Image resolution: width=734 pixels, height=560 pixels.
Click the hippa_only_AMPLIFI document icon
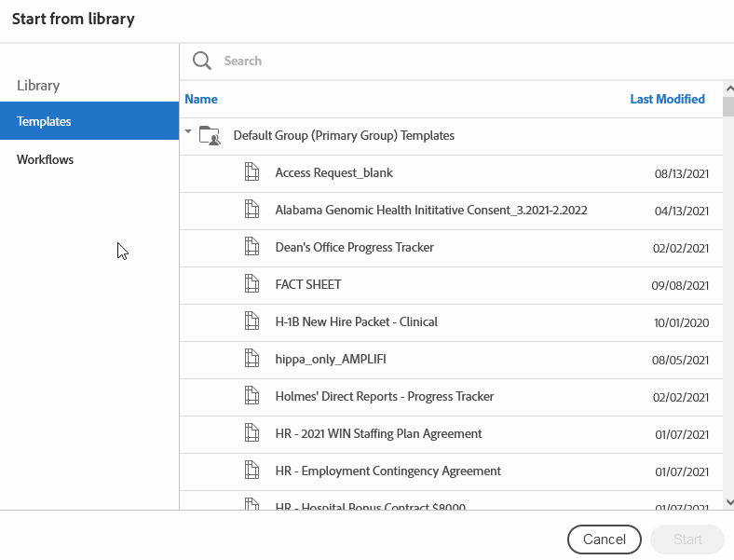coord(251,358)
